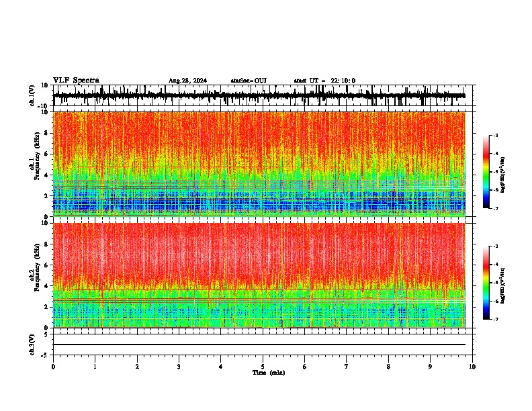Click inside the ch.1 spectrogram panel

click(259, 164)
